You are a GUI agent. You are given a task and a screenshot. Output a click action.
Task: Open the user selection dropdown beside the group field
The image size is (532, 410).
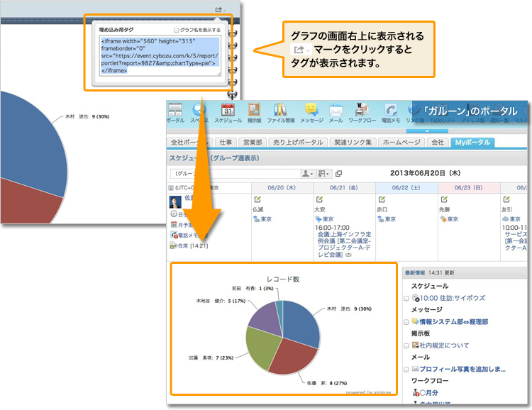pos(308,173)
